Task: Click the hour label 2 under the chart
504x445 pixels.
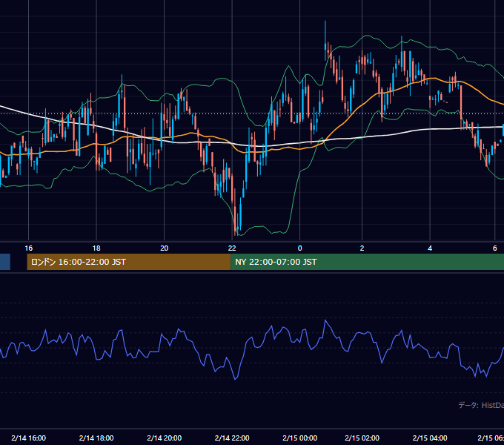Action: [x=362, y=248]
